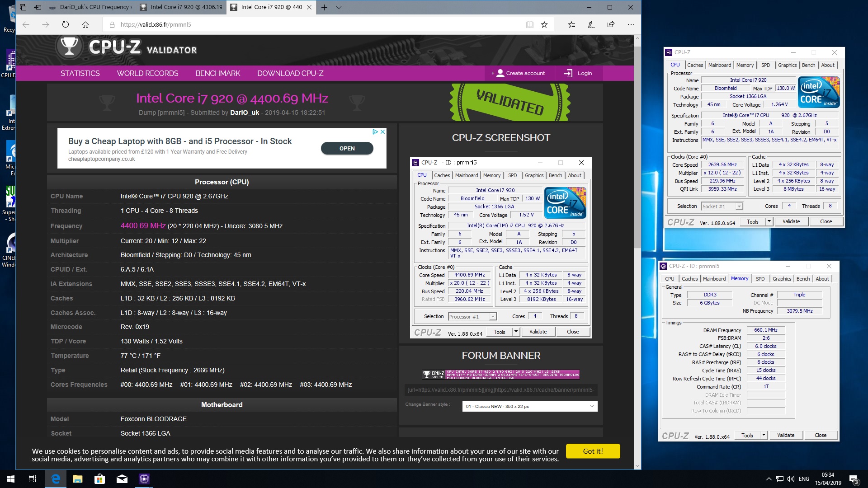Click the CPU-Z Validator trophy logo

[69, 47]
